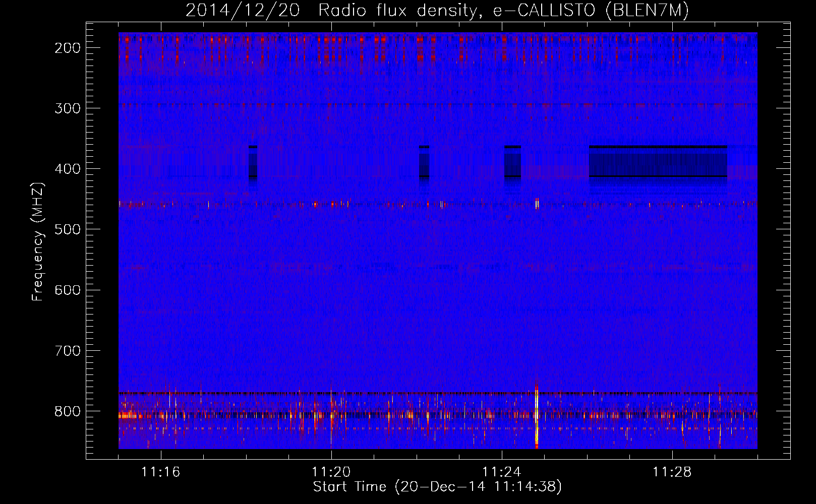Screen dimensions: 816x504
Task: Click the 400 frequency tick label
Action: point(67,169)
